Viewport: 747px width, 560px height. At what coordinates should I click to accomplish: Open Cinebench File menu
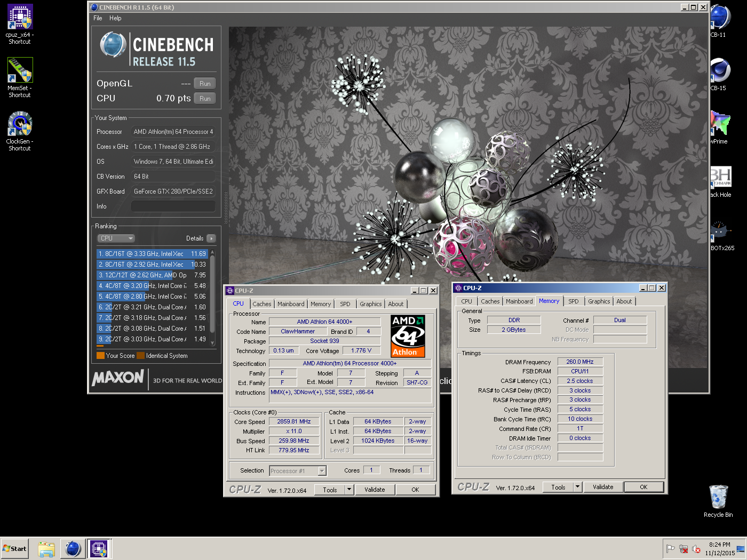click(x=98, y=18)
